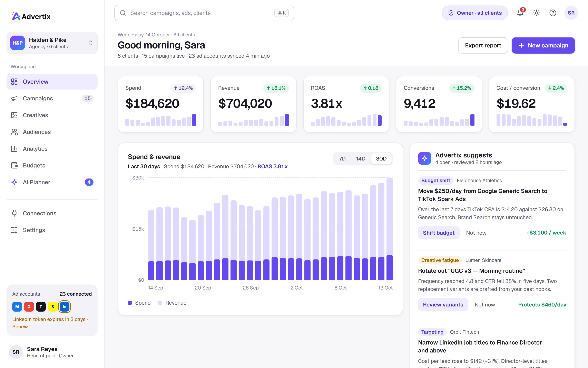This screenshot has height=368, width=588.
Task: Go to Creatives page
Action: (x=52, y=115)
